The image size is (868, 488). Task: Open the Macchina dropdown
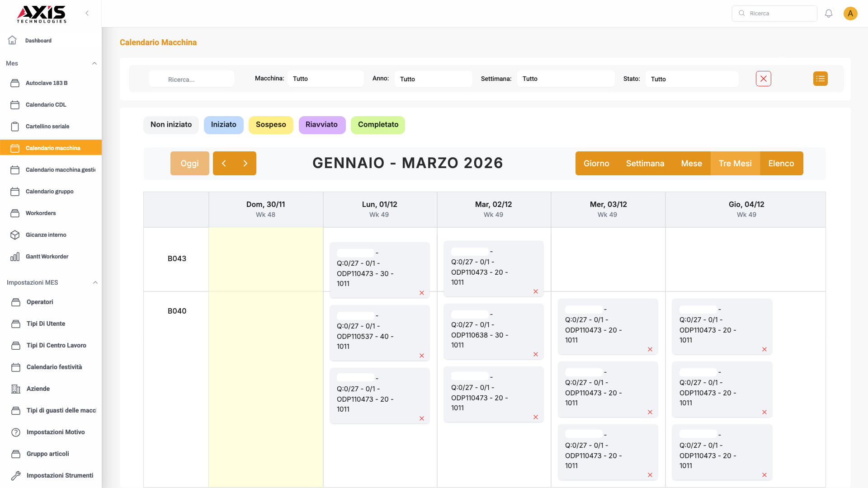pos(325,79)
